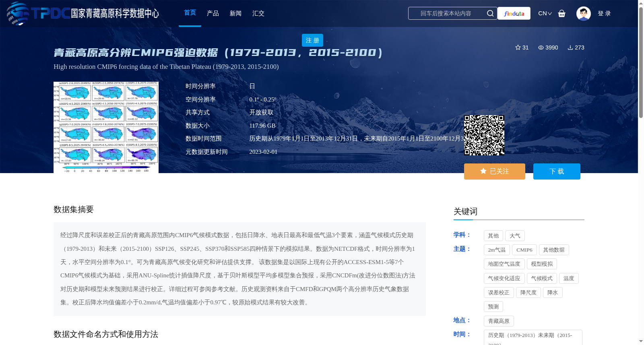
Task: Click the 数据文件命名方式和使用方法 heading
Action: pyautogui.click(x=106, y=334)
